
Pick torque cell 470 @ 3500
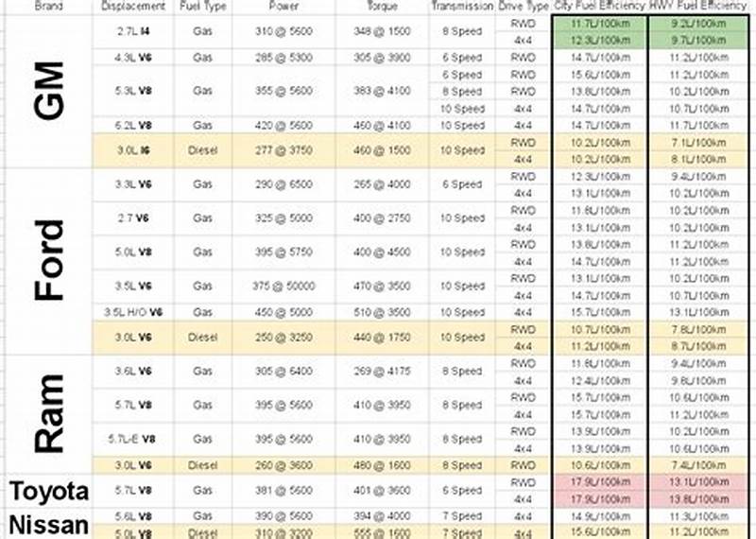[382, 287]
